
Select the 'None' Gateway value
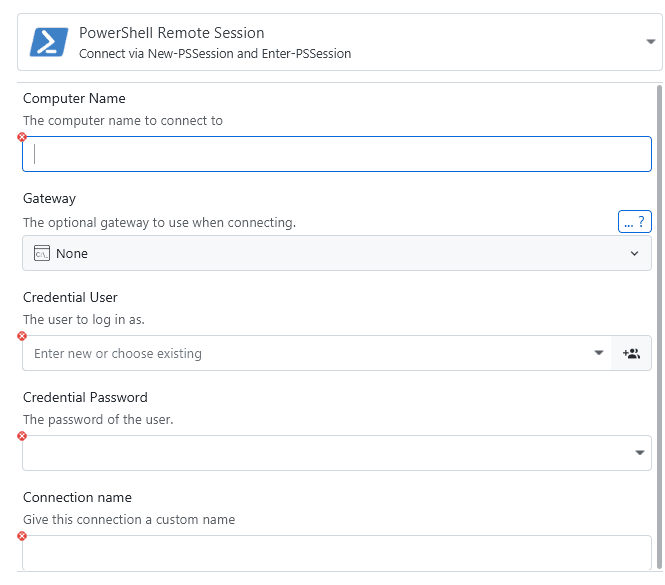pos(72,254)
